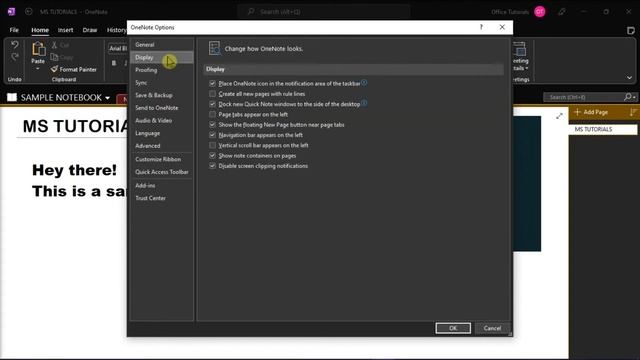Toggle Show note containers on pages
Screen dimensions: 640x360
pos(212,156)
